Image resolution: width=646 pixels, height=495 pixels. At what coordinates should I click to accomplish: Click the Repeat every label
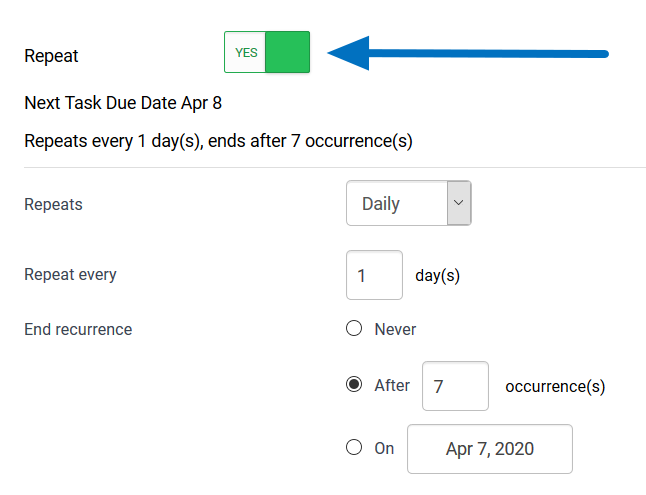coord(70,274)
